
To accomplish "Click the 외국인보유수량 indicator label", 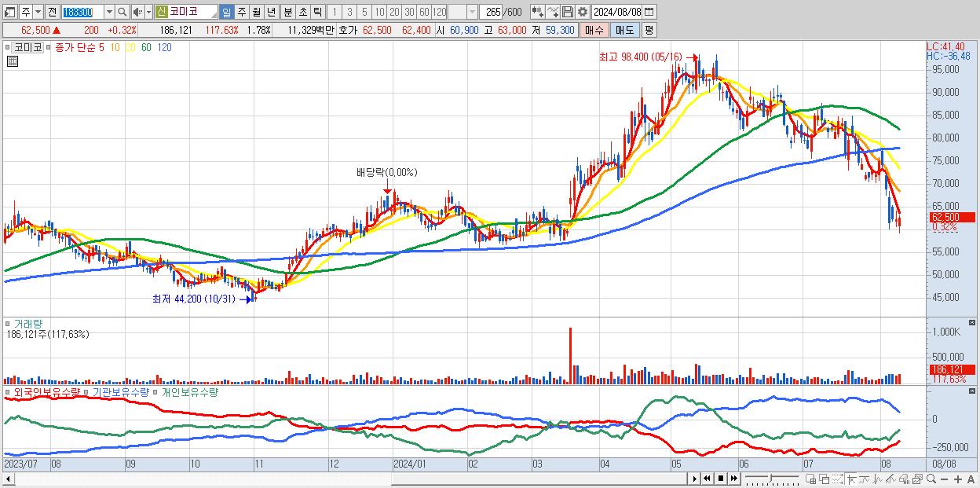I will click(x=46, y=391).
